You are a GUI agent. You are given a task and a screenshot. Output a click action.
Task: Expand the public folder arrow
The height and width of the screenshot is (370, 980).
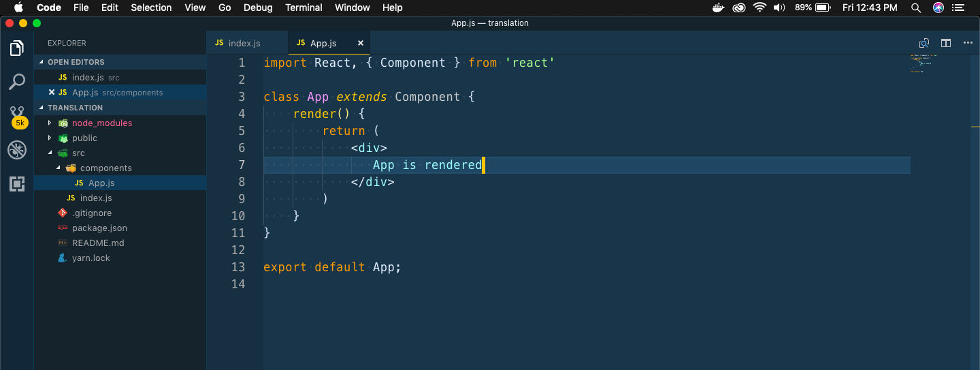pyautogui.click(x=50, y=138)
